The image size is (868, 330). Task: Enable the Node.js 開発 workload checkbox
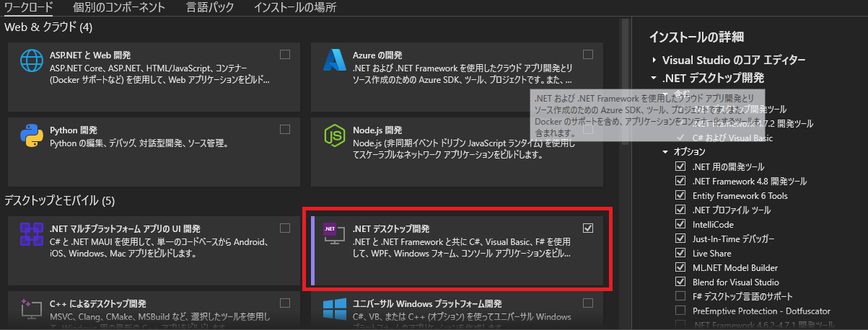[x=588, y=130]
